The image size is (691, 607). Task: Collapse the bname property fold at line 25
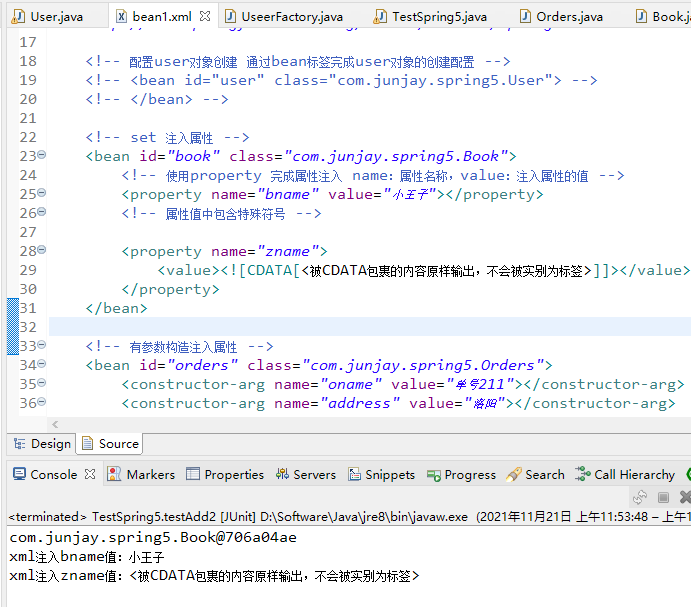pyautogui.click(x=41, y=193)
